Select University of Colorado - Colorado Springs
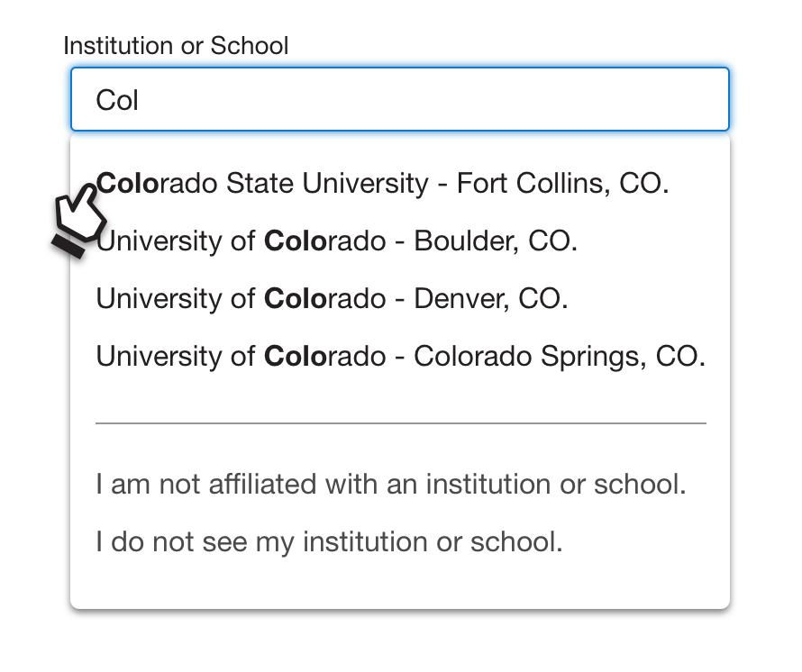Image resolution: width=802 pixels, height=672 pixels. click(400, 357)
